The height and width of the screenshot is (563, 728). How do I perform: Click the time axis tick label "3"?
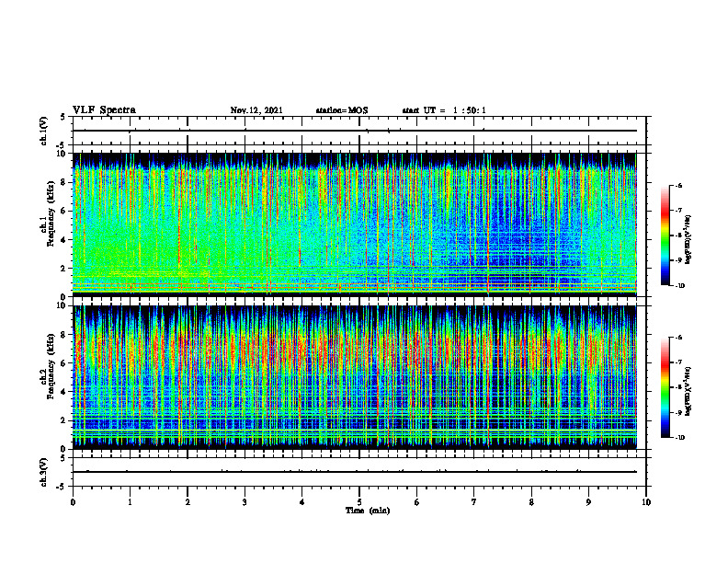coord(245,502)
